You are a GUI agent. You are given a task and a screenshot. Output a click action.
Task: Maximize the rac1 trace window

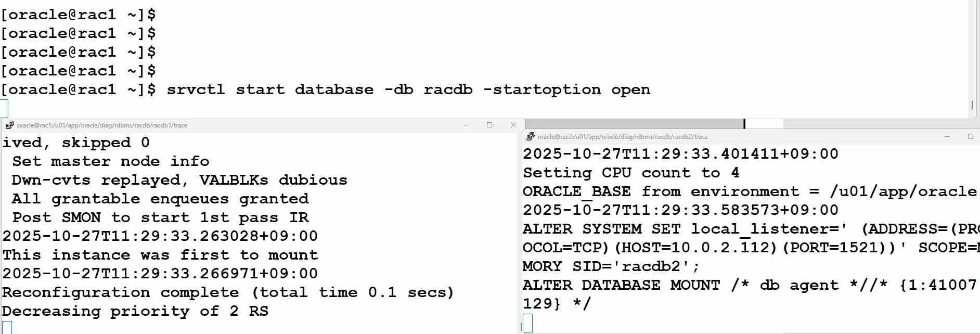point(489,125)
